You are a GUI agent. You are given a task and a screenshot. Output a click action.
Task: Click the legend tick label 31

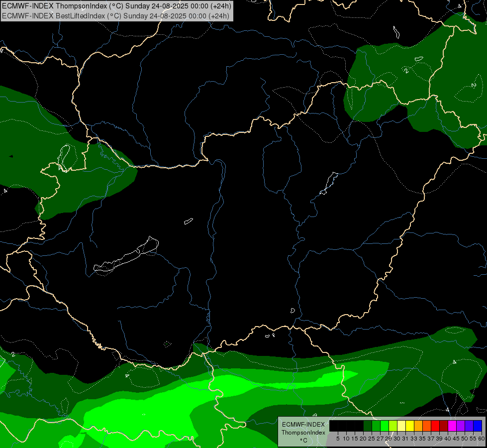tap(405, 439)
